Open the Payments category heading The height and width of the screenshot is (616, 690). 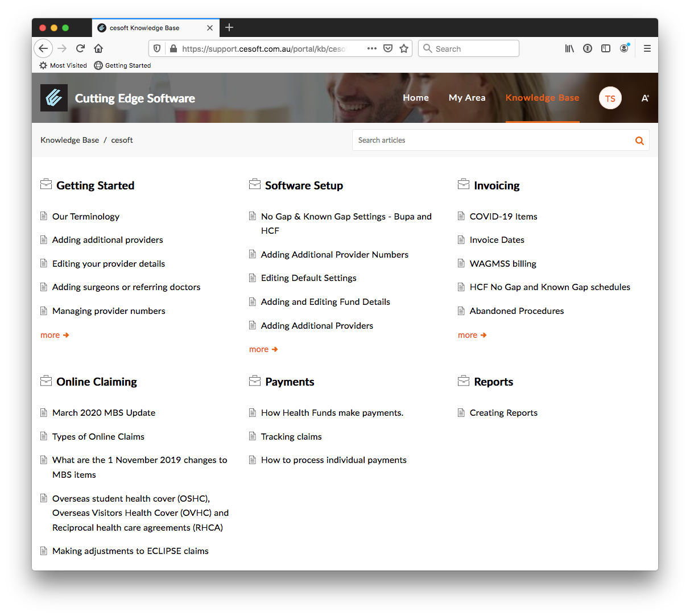pyautogui.click(x=290, y=382)
